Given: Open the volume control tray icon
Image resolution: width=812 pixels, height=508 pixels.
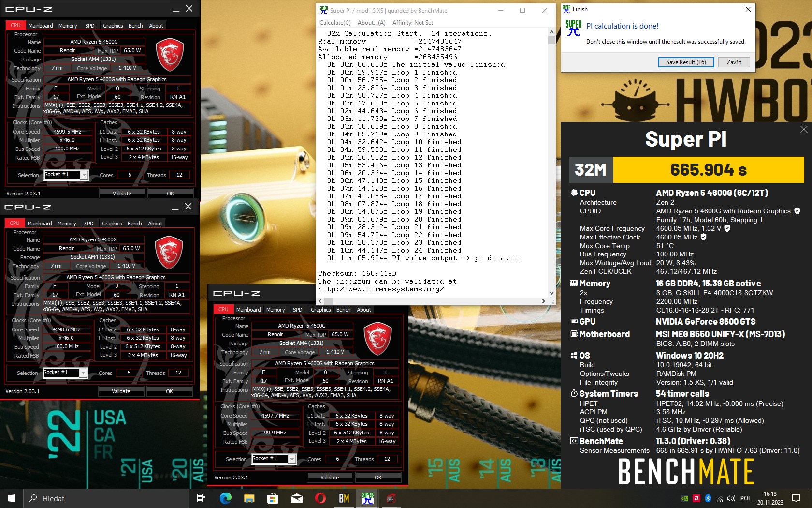Looking at the screenshot, I should coord(731,498).
